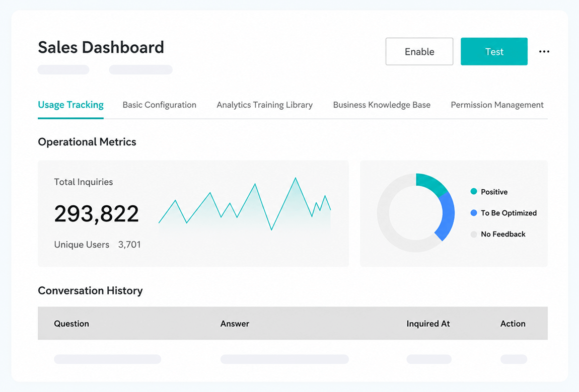Click the Total Inquiries label
This screenshot has height=392, width=579.
(x=84, y=182)
